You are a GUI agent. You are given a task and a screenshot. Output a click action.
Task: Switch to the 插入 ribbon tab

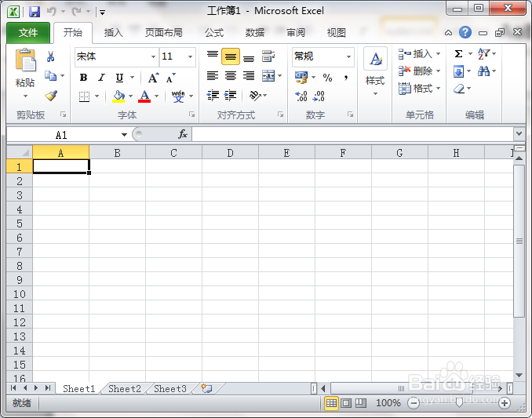(113, 32)
